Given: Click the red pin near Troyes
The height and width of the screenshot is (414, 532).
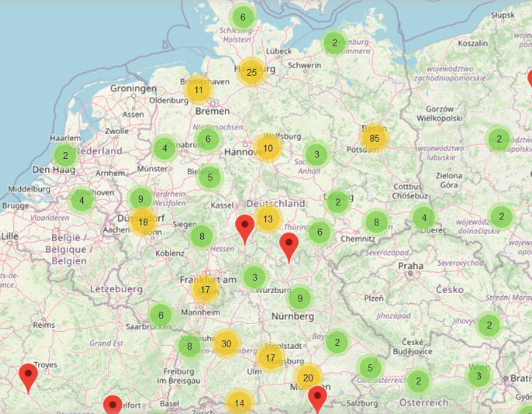Looking at the screenshot, I should coord(29,376).
